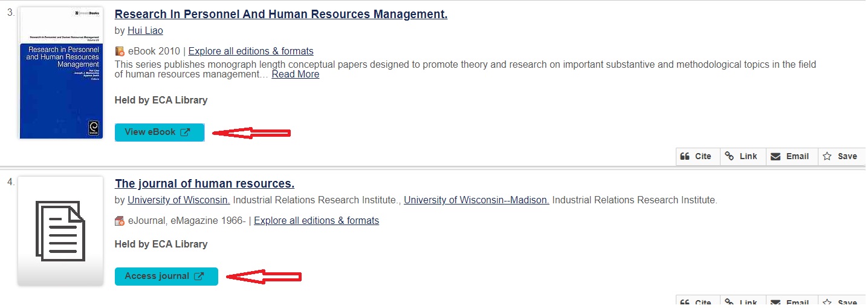This screenshot has height=308, width=868.
Task: Open 'Research In Personnel And Human Resources Management' title
Action: pos(280,14)
